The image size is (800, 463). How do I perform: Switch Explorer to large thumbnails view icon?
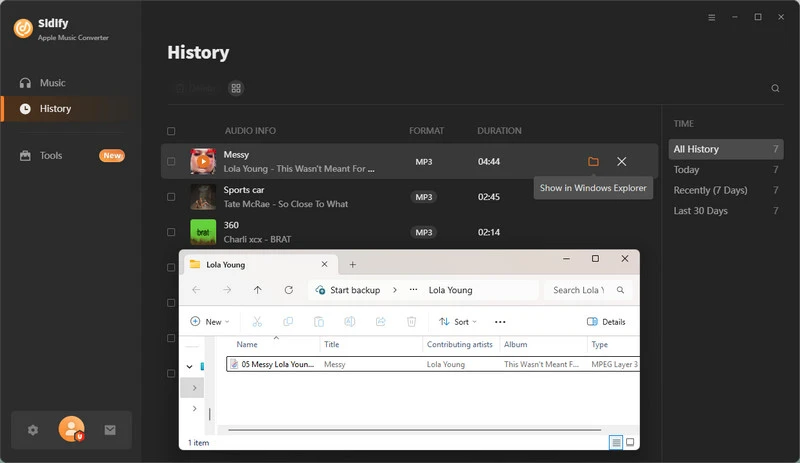pos(630,442)
